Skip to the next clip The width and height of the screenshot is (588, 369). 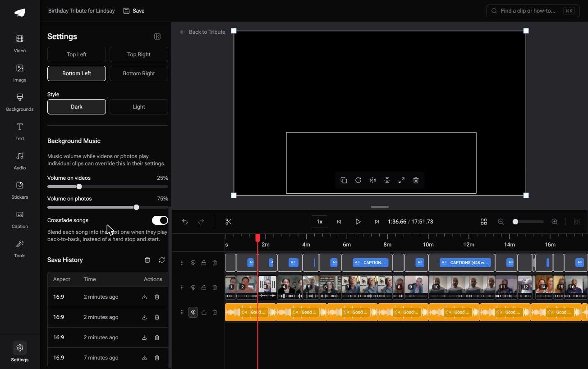[x=377, y=222]
